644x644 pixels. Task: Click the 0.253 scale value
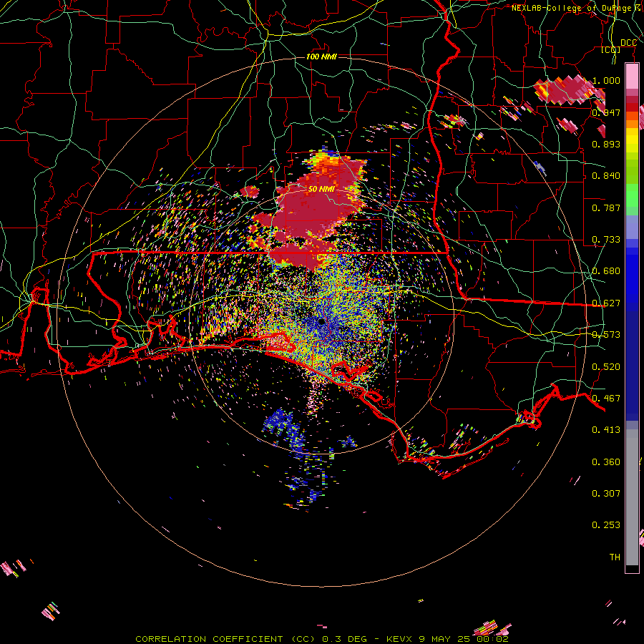(x=606, y=525)
